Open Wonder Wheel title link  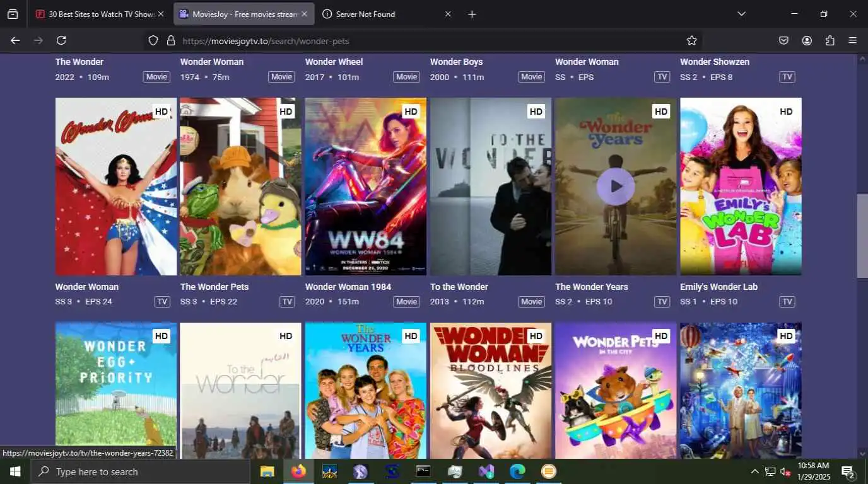pos(334,62)
